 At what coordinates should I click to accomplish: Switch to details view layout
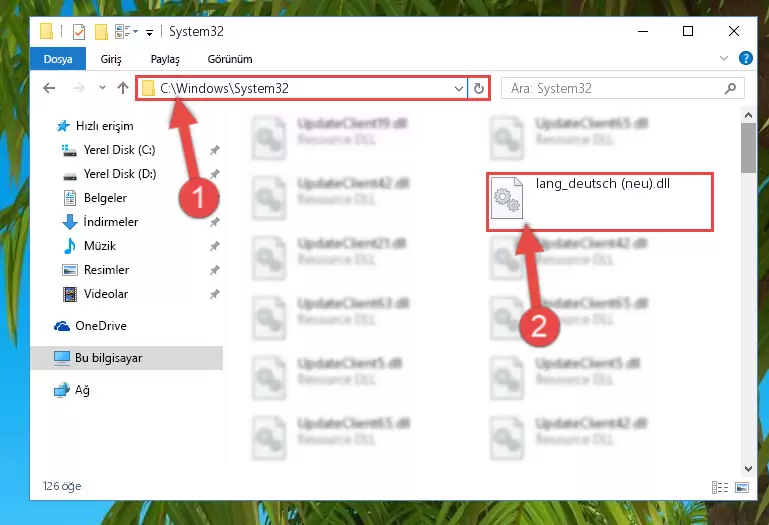point(720,487)
